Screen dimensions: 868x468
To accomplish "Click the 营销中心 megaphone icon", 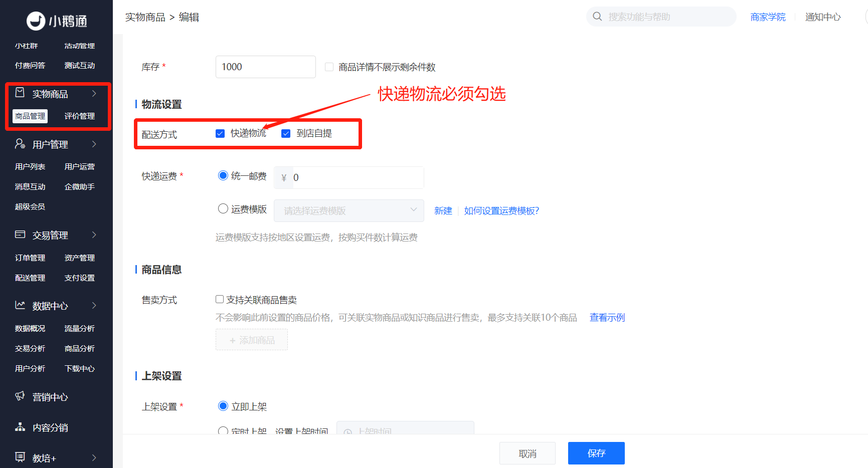I will point(20,396).
